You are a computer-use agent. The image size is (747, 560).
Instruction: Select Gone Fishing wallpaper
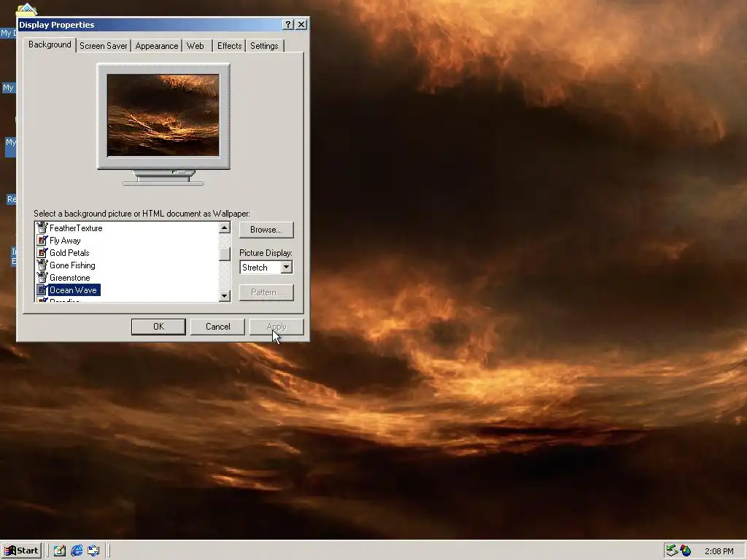72,265
